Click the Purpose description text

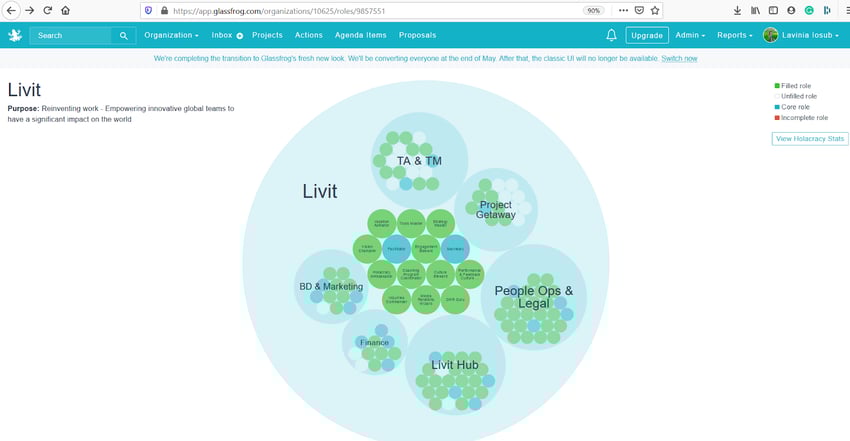(121, 114)
